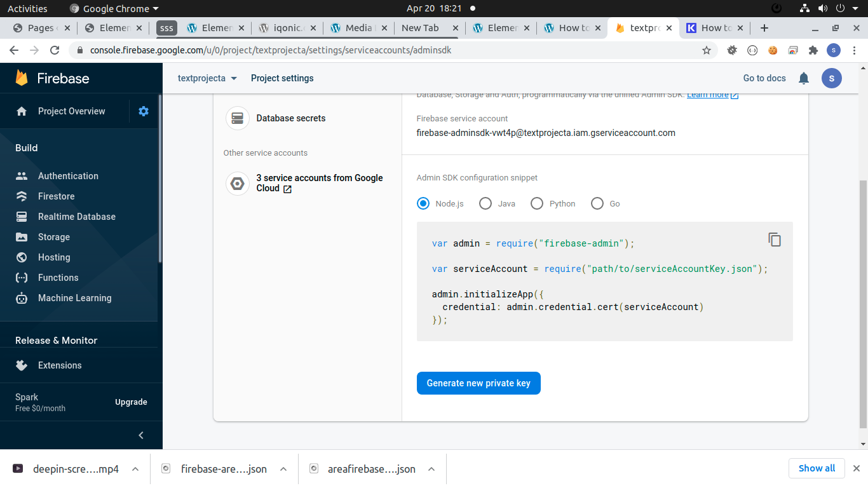
Task: Open the Google Chrome app menu
Action: coord(114,8)
